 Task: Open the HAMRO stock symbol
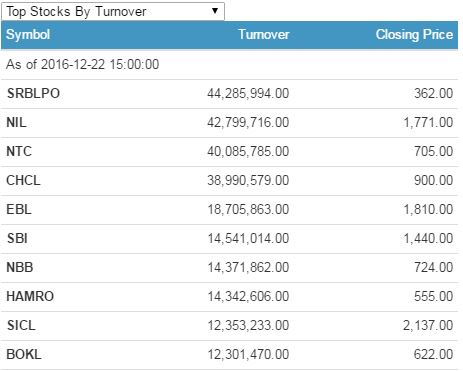30,296
